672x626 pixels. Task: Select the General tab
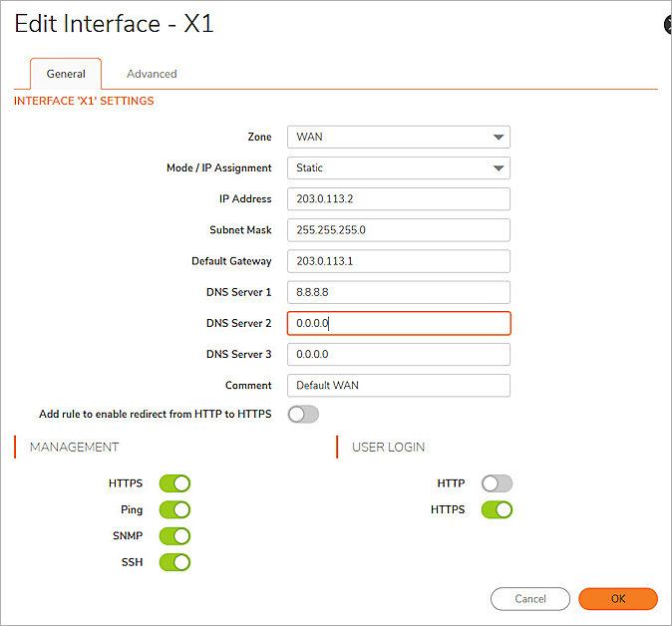tap(66, 74)
